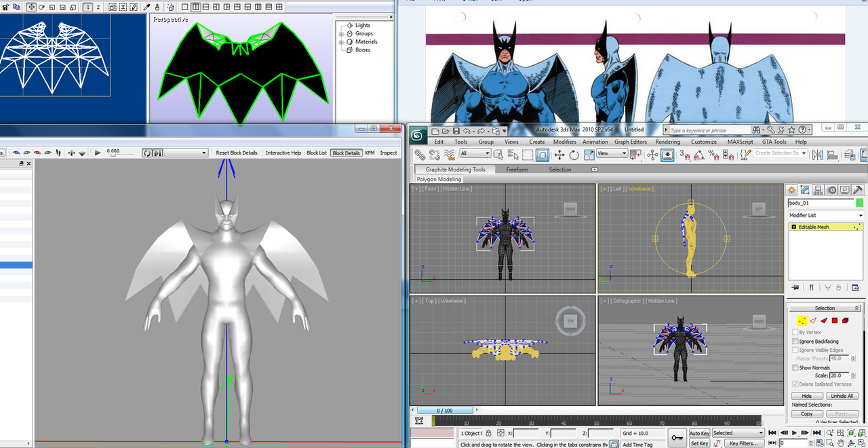Enable the By Vertex checkbox
Image resolution: width=868 pixels, height=448 pixels.
pos(795,333)
